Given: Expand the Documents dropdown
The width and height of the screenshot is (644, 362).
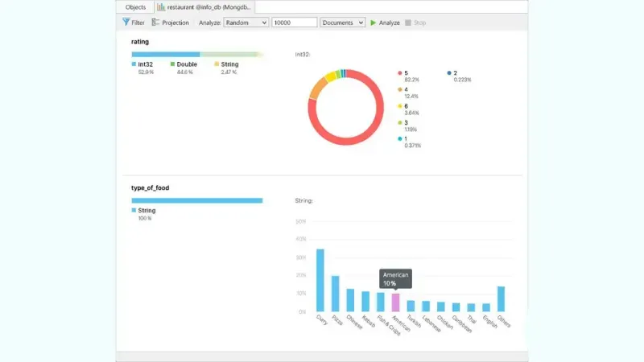Looking at the screenshot, I should click(x=343, y=23).
